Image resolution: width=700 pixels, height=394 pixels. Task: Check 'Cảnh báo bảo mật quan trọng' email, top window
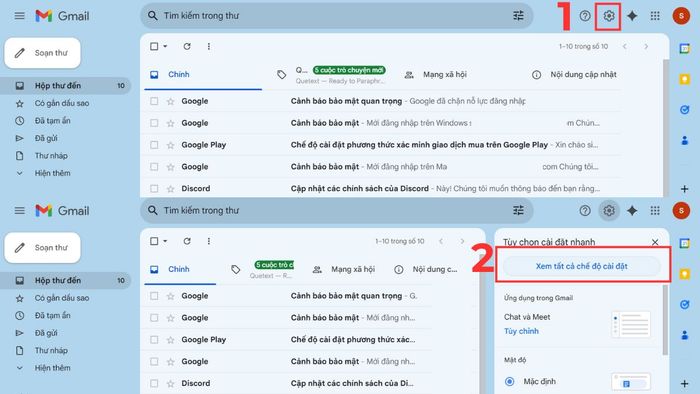point(154,101)
